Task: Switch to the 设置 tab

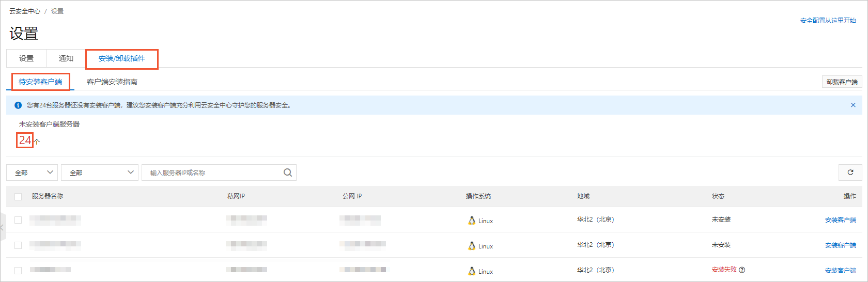Action: coord(26,58)
